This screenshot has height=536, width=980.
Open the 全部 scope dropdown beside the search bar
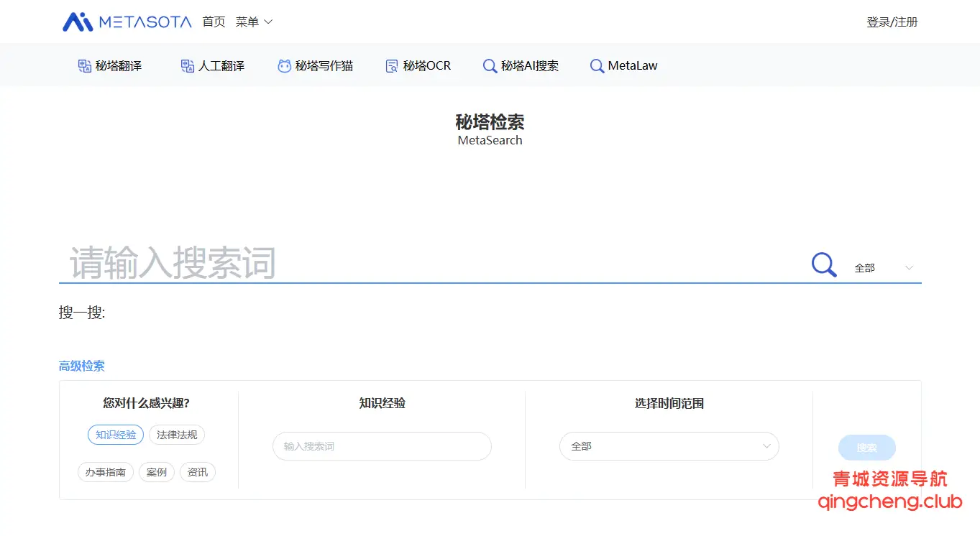coord(883,267)
